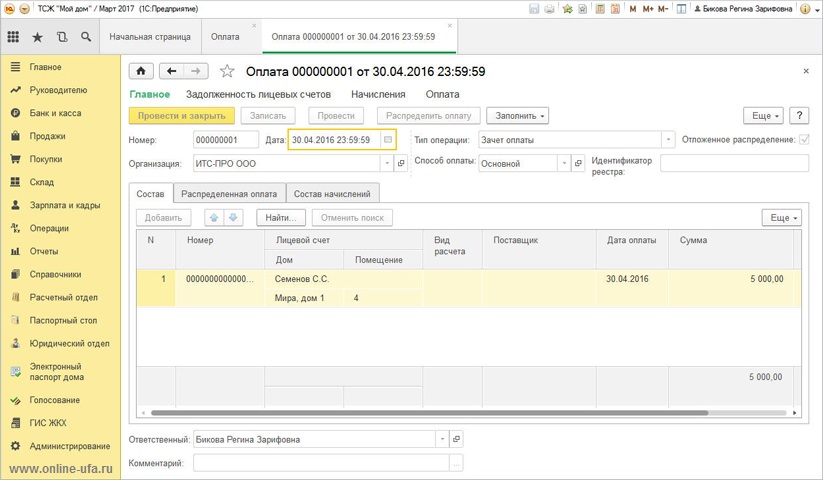Toggle Отложенное распределение checkbox
Screen dimensions: 823x480
pyautogui.click(x=804, y=140)
